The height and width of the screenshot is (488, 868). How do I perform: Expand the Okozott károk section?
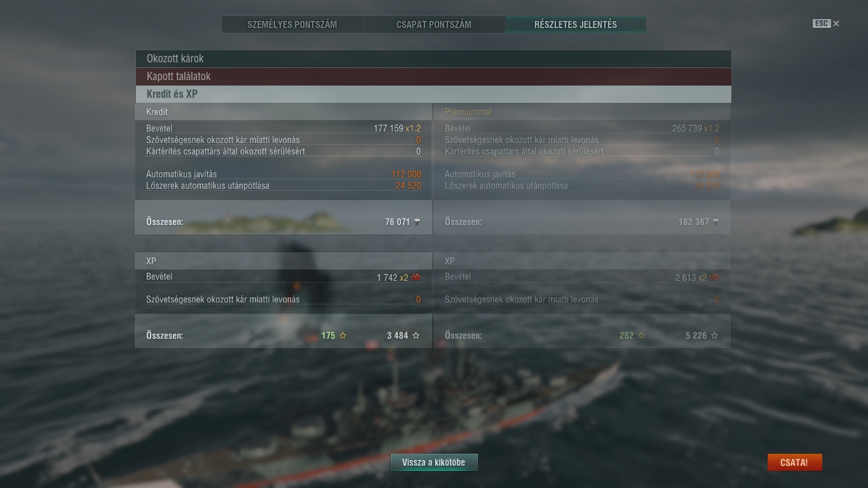coord(433,58)
